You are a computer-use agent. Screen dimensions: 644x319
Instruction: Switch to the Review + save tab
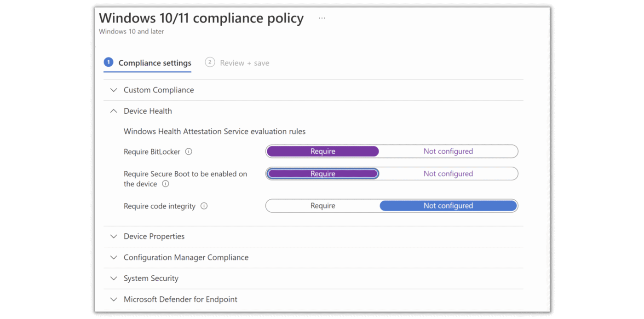[244, 63]
